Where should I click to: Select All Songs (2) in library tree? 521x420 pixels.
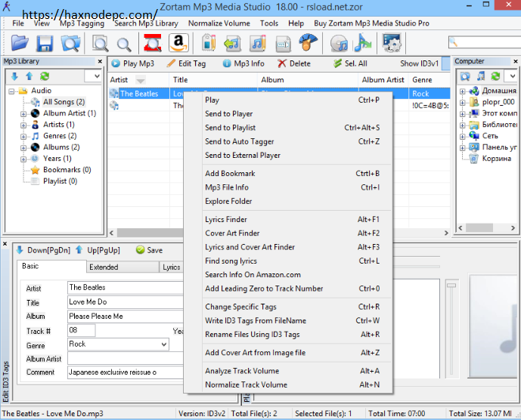64,102
